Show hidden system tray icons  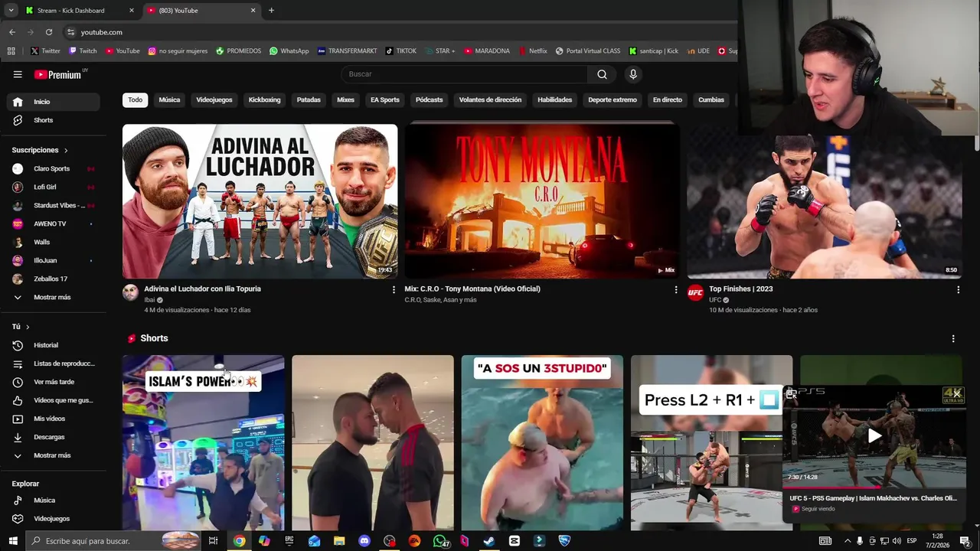coord(847,541)
